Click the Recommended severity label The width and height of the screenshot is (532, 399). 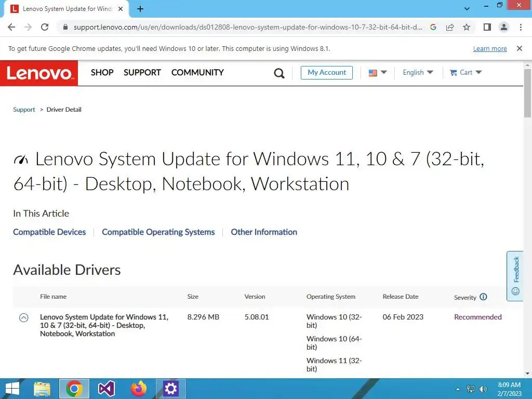(478, 317)
